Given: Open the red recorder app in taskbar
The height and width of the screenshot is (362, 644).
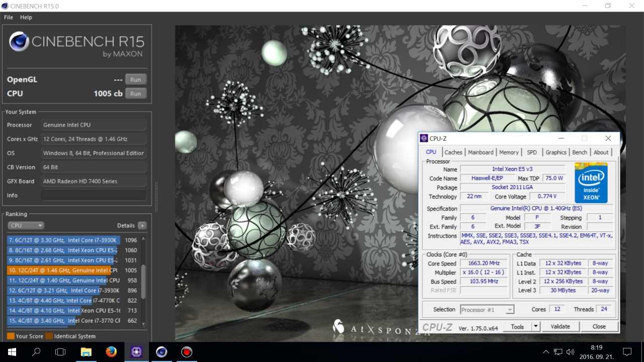Looking at the screenshot, I should pos(187,352).
